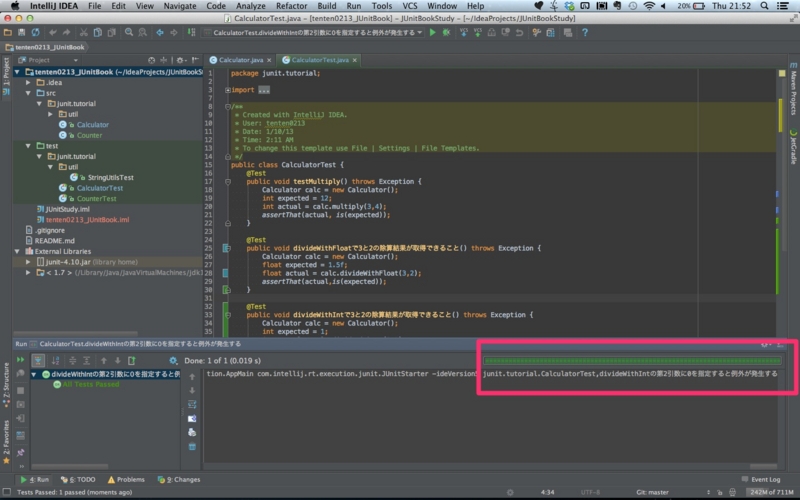This screenshot has width=800, height=500.
Task: Stop the process with the square icon
Action: (20, 390)
